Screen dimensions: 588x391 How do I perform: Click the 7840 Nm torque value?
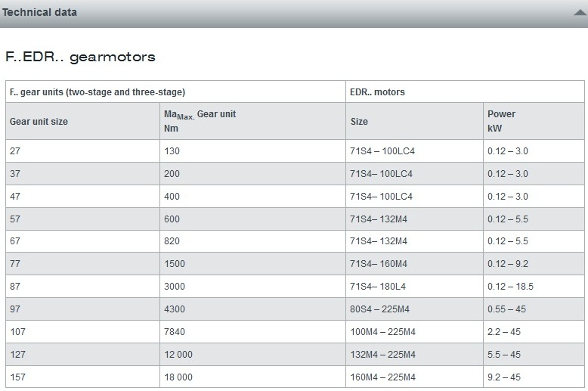[174, 332]
